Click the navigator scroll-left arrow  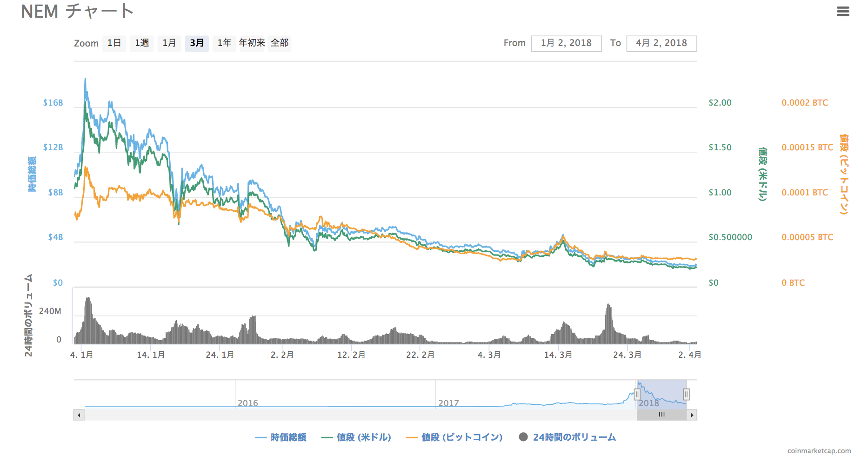point(79,415)
